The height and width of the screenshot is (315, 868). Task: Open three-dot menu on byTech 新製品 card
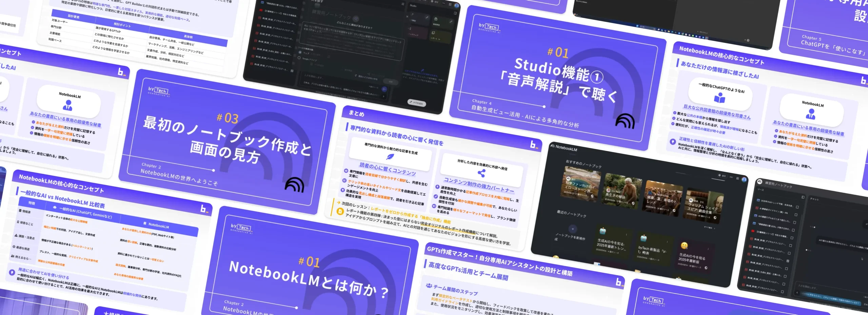[x=667, y=241]
